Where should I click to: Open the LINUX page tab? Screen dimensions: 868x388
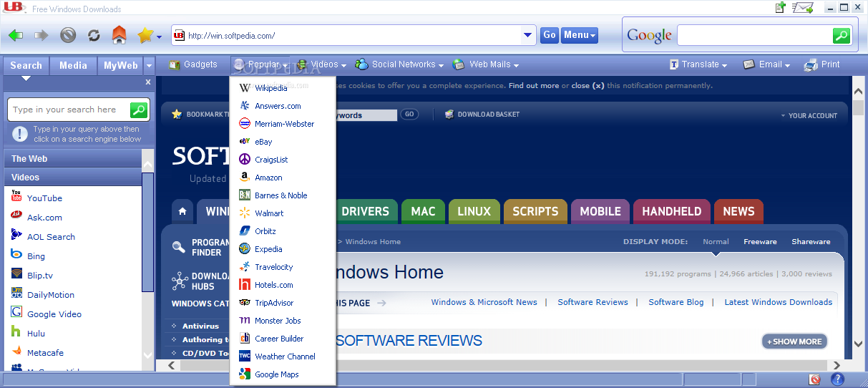click(x=474, y=211)
